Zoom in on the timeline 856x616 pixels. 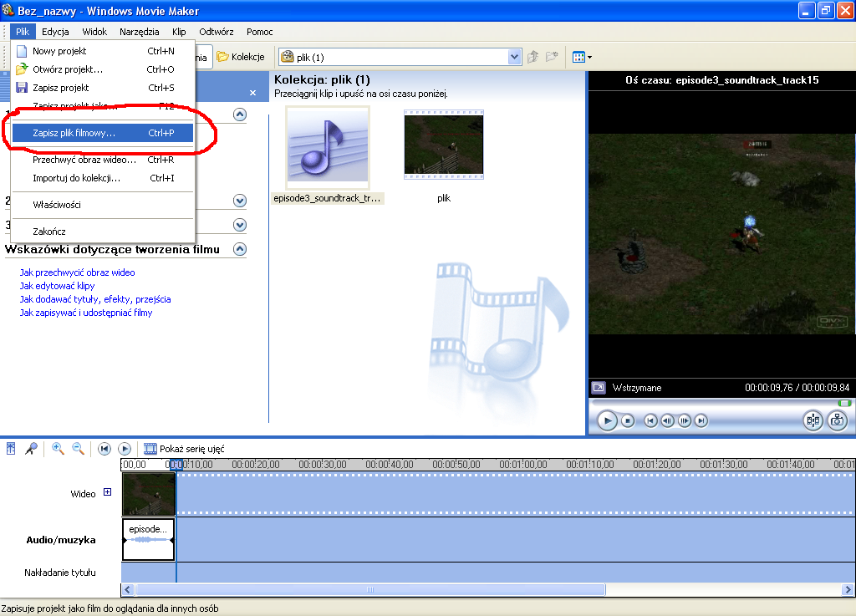[x=58, y=449]
